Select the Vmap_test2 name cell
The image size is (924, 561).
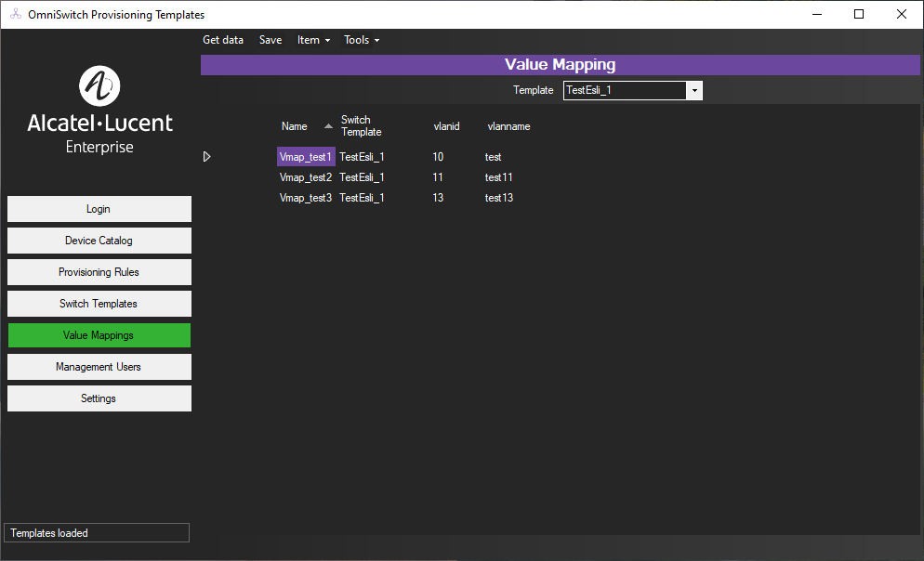[306, 177]
